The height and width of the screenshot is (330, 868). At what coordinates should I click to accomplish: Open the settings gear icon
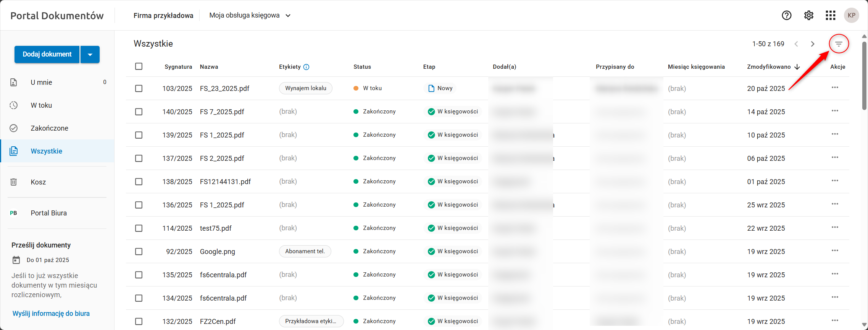pos(808,15)
